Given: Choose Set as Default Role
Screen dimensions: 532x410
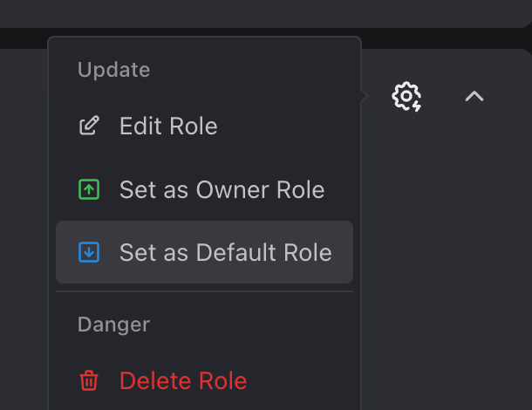Looking at the screenshot, I should point(204,252).
